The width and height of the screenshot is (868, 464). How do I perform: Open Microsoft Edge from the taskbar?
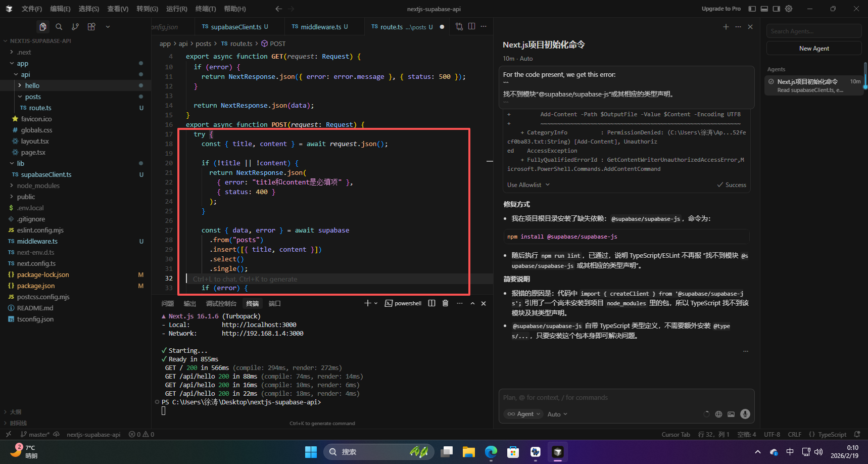(491, 452)
